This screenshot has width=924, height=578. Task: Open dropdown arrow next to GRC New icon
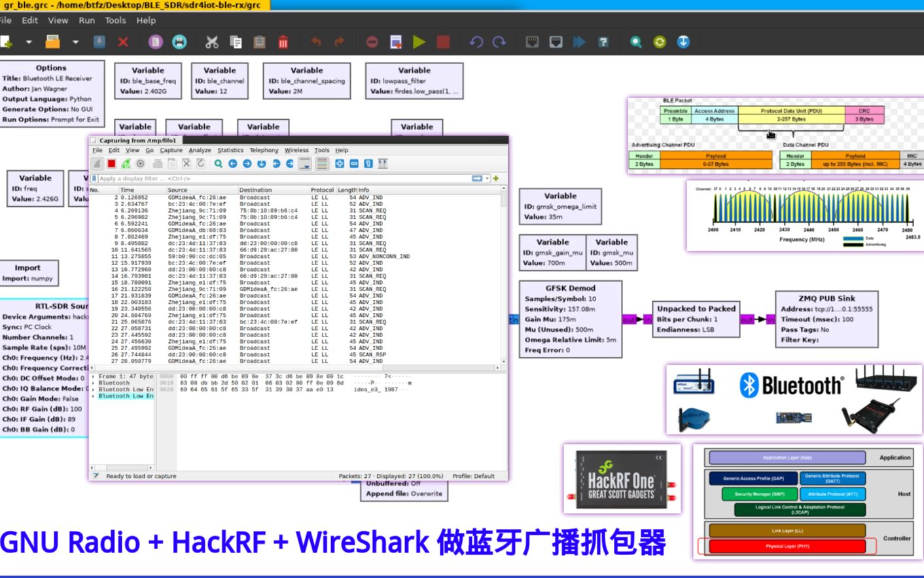(x=29, y=42)
